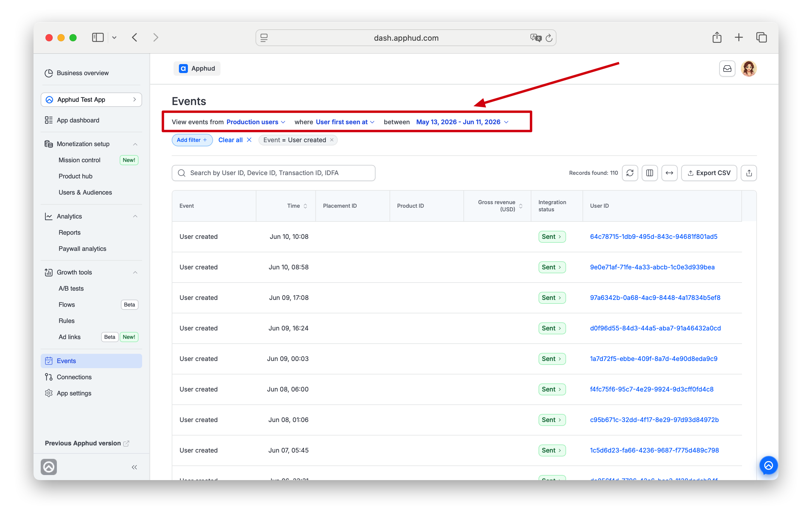
Task: Click Safari translate icon in address bar
Action: pyautogui.click(x=535, y=37)
